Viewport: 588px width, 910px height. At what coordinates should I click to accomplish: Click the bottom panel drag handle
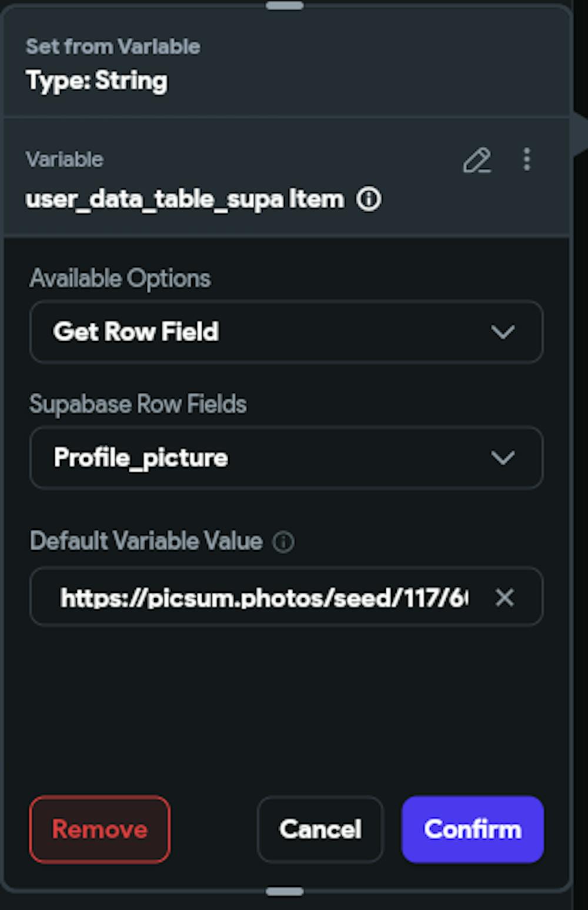(x=285, y=892)
